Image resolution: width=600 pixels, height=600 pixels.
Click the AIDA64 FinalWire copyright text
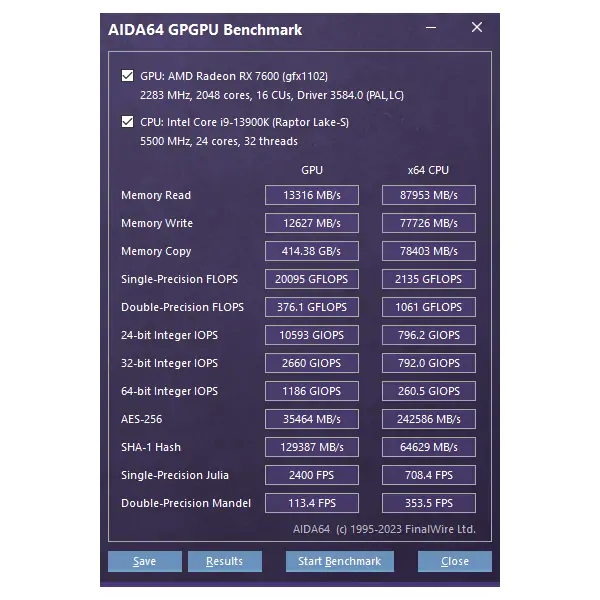coord(384,529)
